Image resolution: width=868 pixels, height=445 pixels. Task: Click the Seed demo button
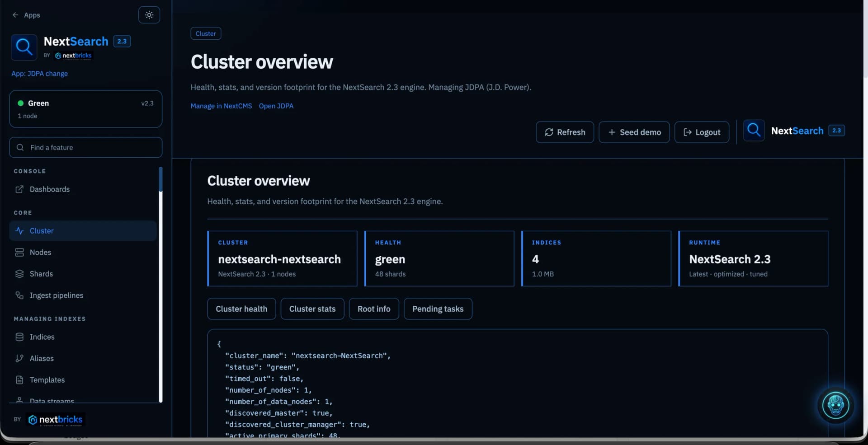point(634,132)
